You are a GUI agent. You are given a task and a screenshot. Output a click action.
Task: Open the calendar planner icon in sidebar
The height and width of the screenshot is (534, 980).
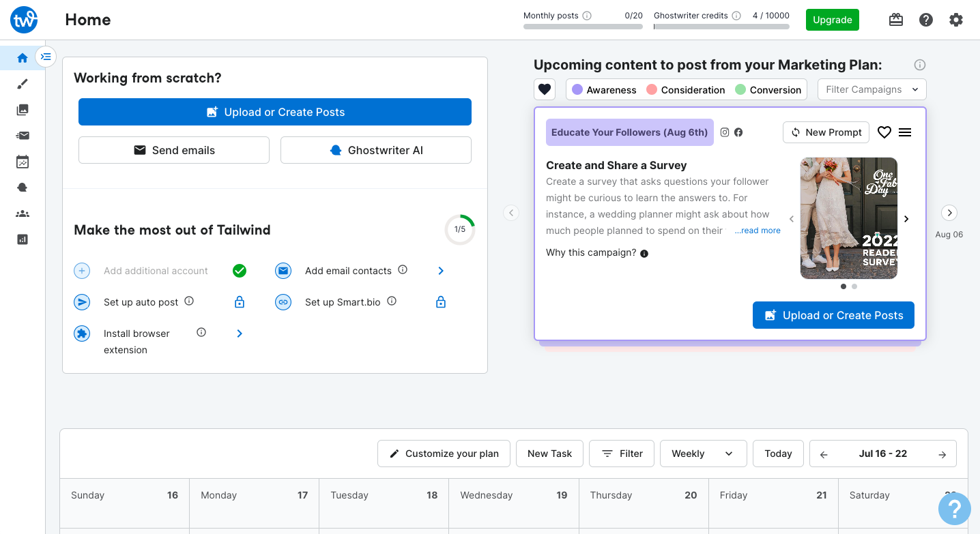pos(23,162)
